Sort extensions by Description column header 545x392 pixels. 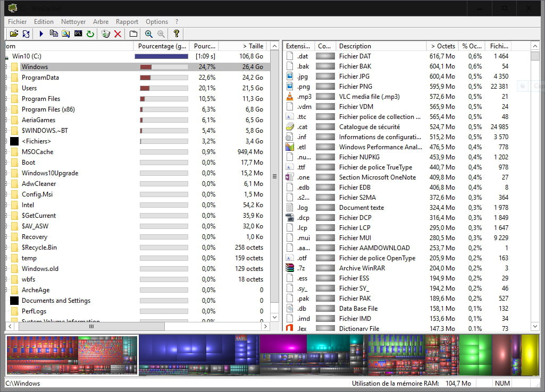(x=381, y=46)
